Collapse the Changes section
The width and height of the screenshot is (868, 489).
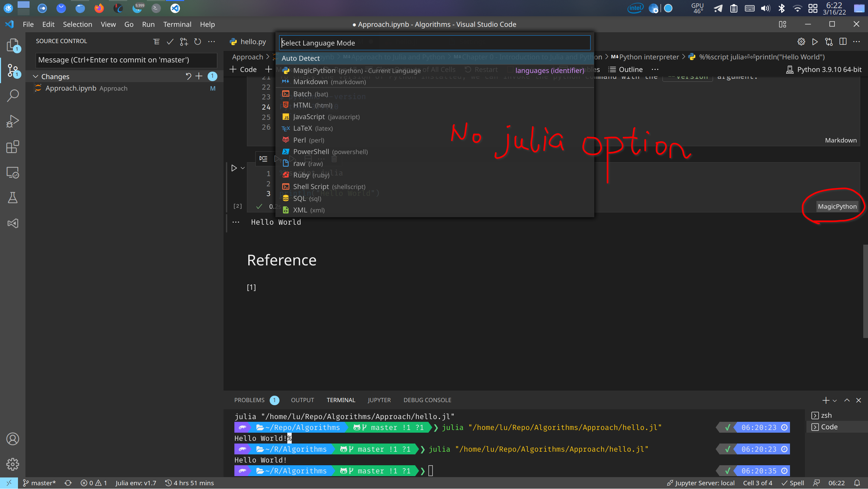(x=36, y=76)
